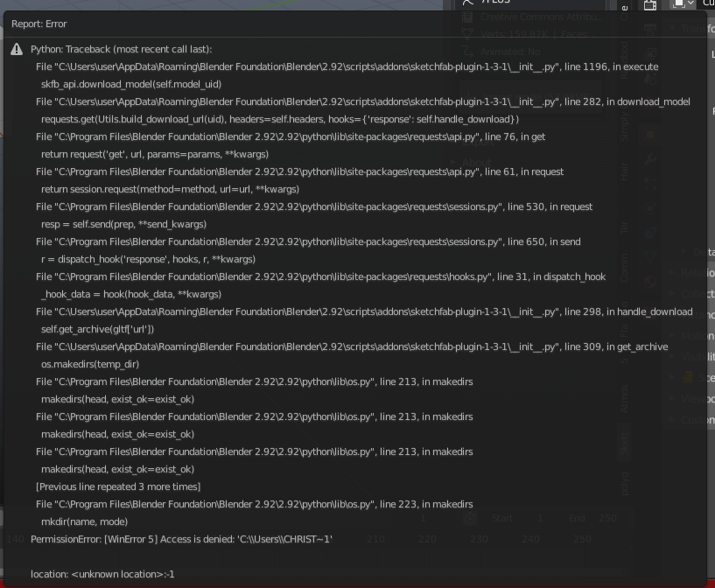Click the End frame field showing 250

coord(588,517)
